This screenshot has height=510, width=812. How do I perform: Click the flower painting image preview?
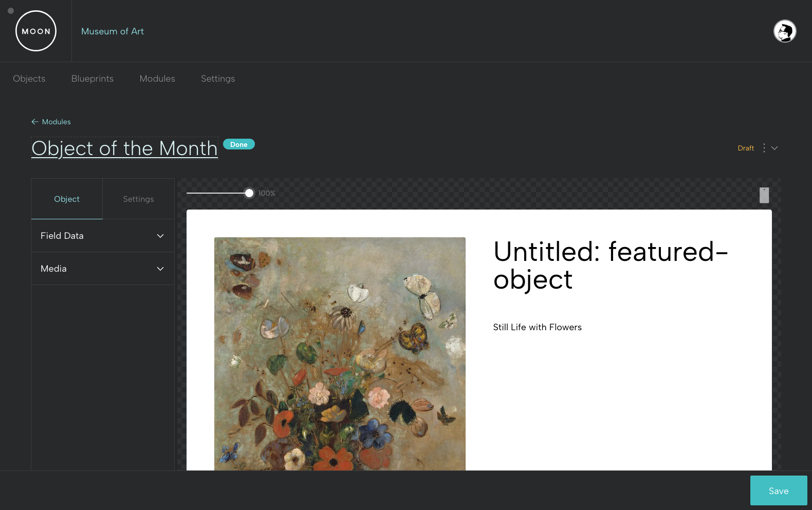point(340,353)
